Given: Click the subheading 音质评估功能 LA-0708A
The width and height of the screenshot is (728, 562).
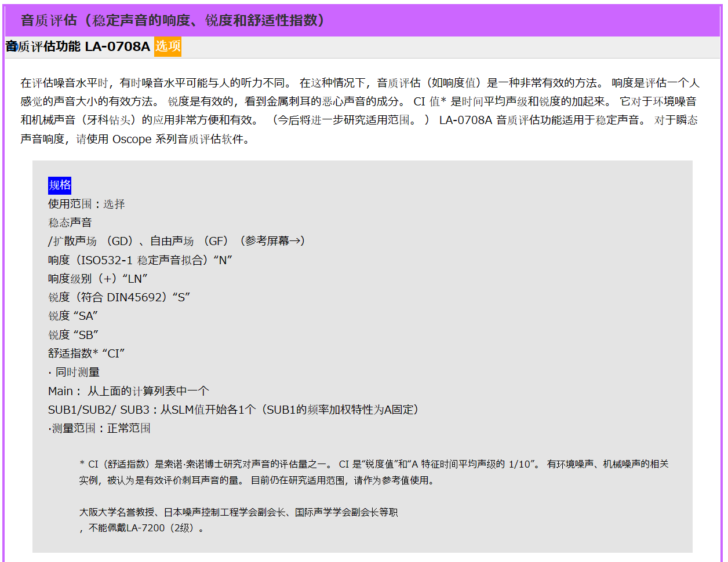Looking at the screenshot, I should click(78, 46).
